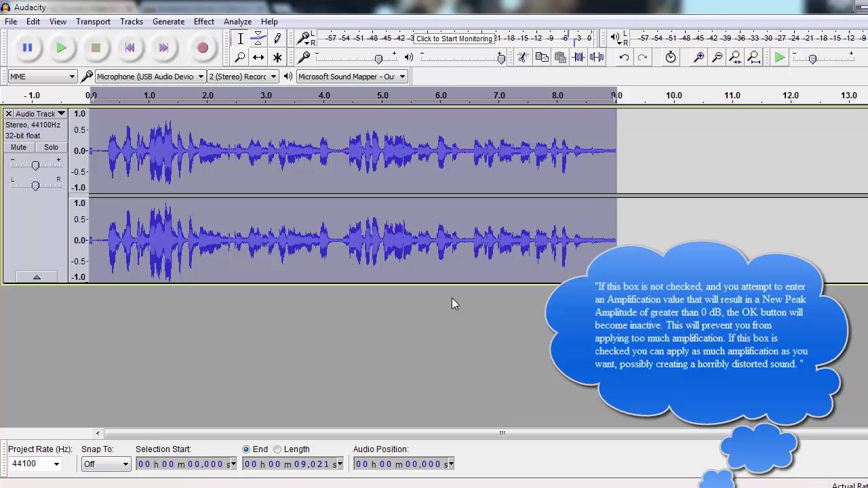This screenshot has height=488, width=868.
Task: Click the Trim audio icon
Action: point(578,58)
